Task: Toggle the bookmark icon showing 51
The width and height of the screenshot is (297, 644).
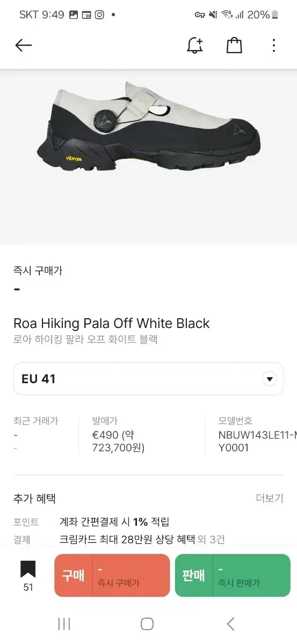Action: pos(28,576)
